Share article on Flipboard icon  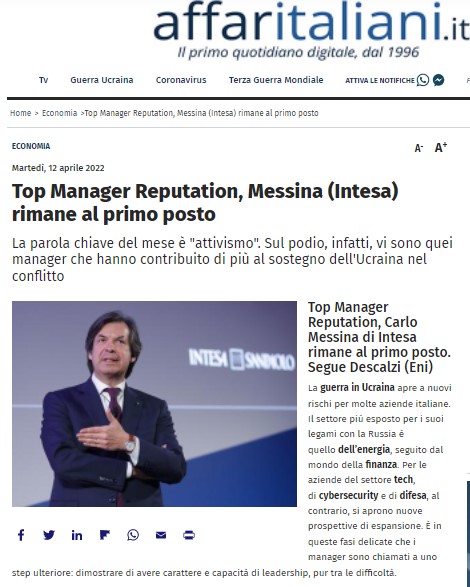[105, 535]
